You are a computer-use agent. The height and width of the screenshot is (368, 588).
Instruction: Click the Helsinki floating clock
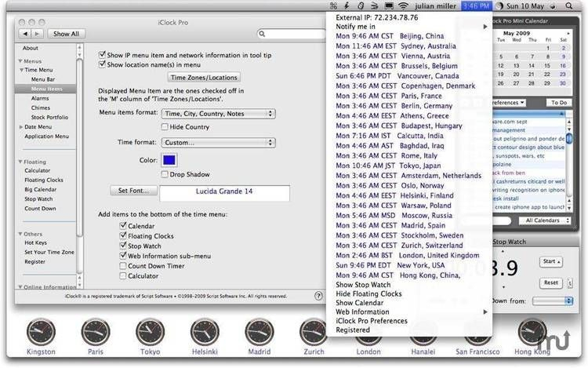[x=205, y=332]
